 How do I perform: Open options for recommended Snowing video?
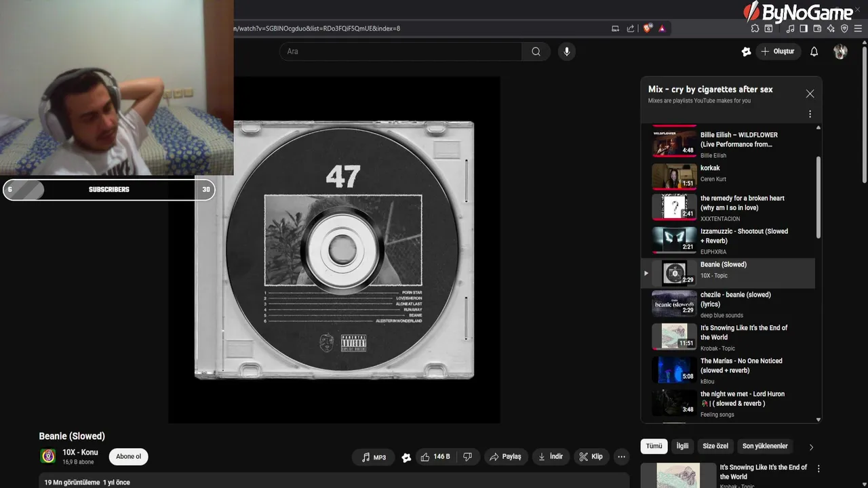click(818, 469)
